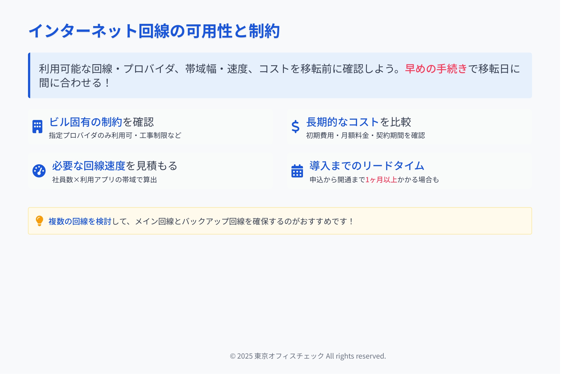Image resolution: width=588 pixels, height=374 pixels.
Task: Click 間に合わせる! at the intro's end
Action: (74, 83)
